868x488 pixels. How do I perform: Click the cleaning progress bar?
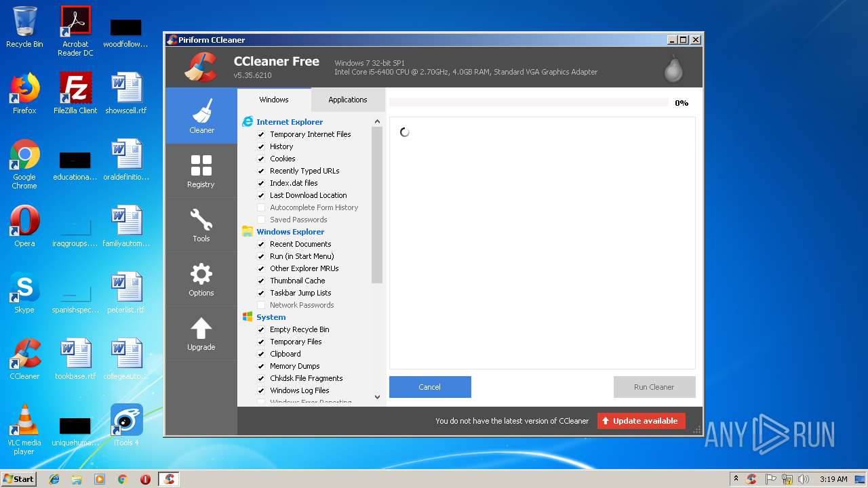pyautogui.click(x=529, y=103)
